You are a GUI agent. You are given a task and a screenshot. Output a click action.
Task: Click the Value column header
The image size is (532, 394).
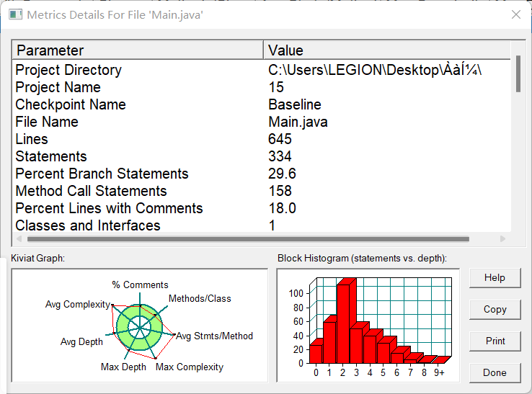(387, 50)
